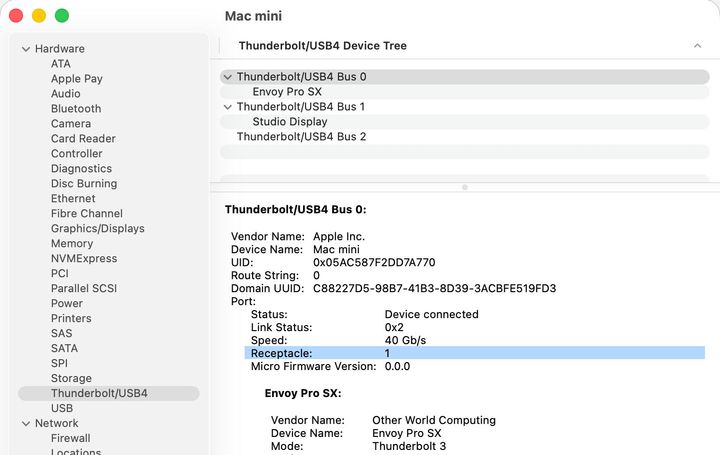The width and height of the screenshot is (720, 455).
Task: Select Printers in the sidebar
Action: 71,319
